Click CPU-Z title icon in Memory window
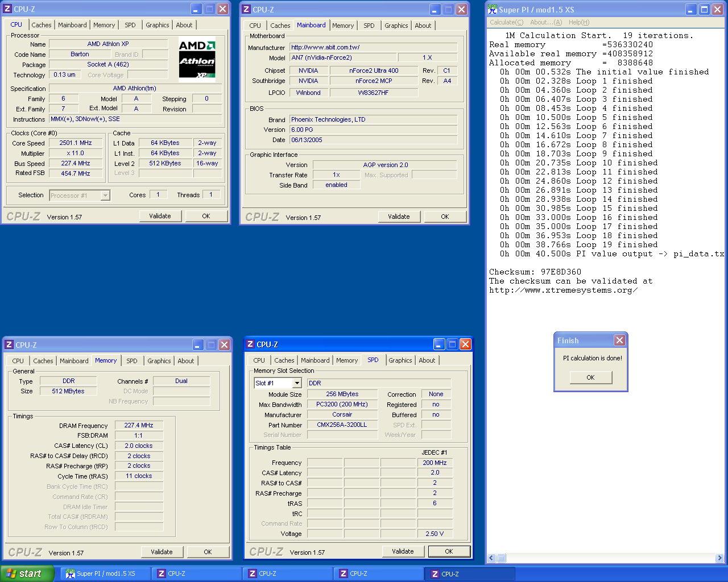Viewport: 728px width, 582px height. pos(9,345)
